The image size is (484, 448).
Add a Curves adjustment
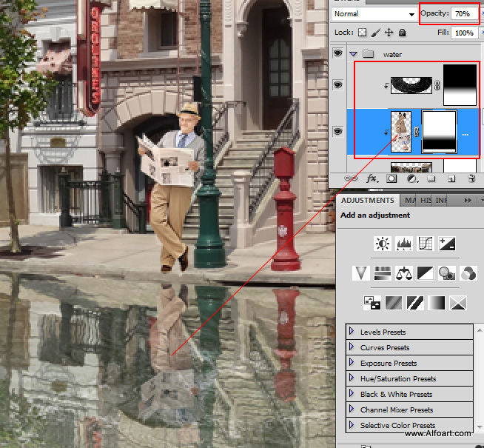point(426,244)
